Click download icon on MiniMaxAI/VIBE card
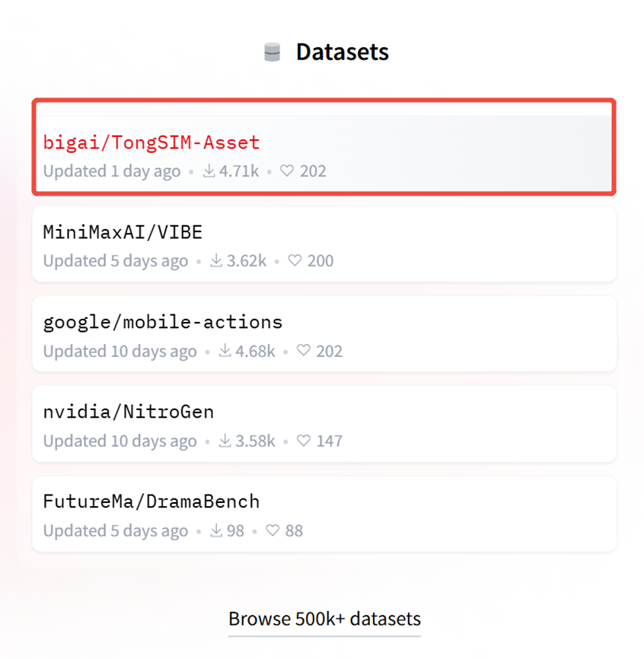Viewport: 644px width, 659px height. coord(217,261)
